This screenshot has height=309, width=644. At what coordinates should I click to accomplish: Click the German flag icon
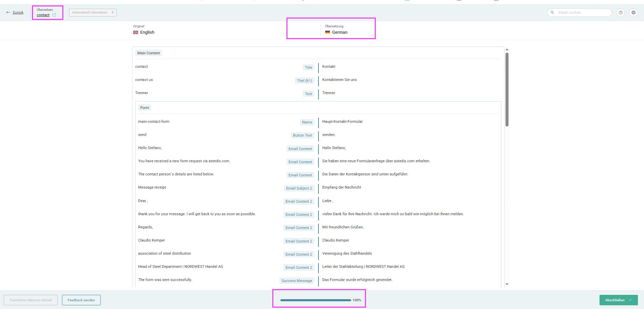327,32
